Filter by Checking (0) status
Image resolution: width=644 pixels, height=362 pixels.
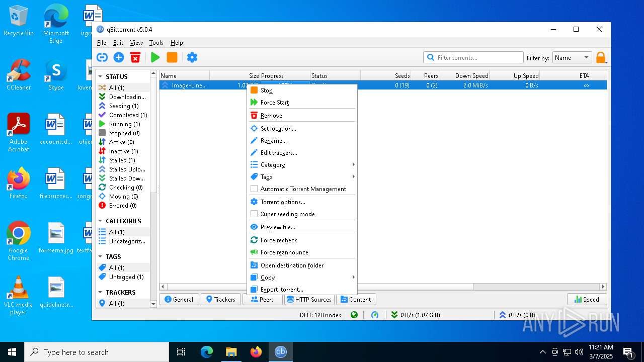123,188
